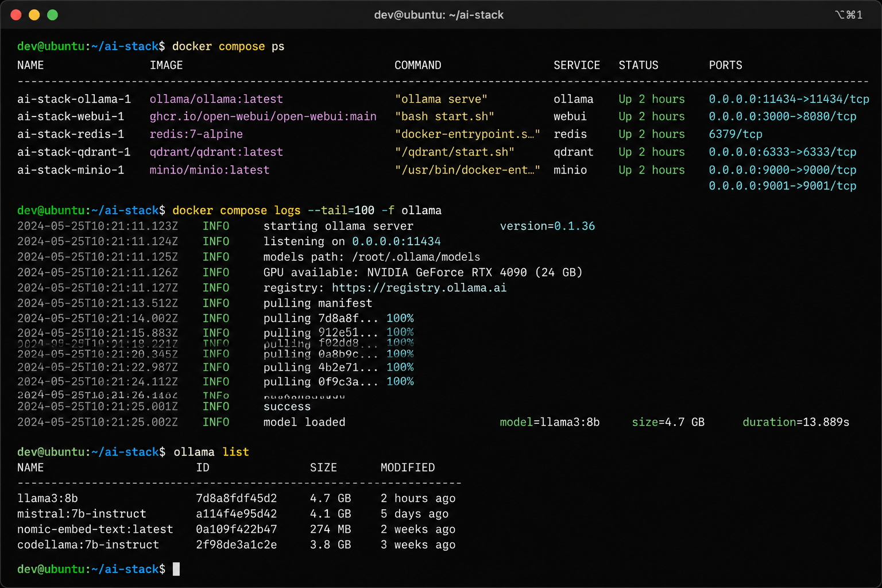This screenshot has width=882, height=588.
Task: Click port mapping 0.0.0.0:3000->8080/tcp
Action: pyautogui.click(x=783, y=117)
